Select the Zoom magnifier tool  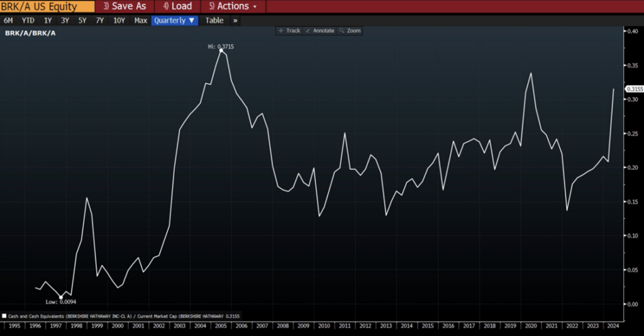point(350,30)
